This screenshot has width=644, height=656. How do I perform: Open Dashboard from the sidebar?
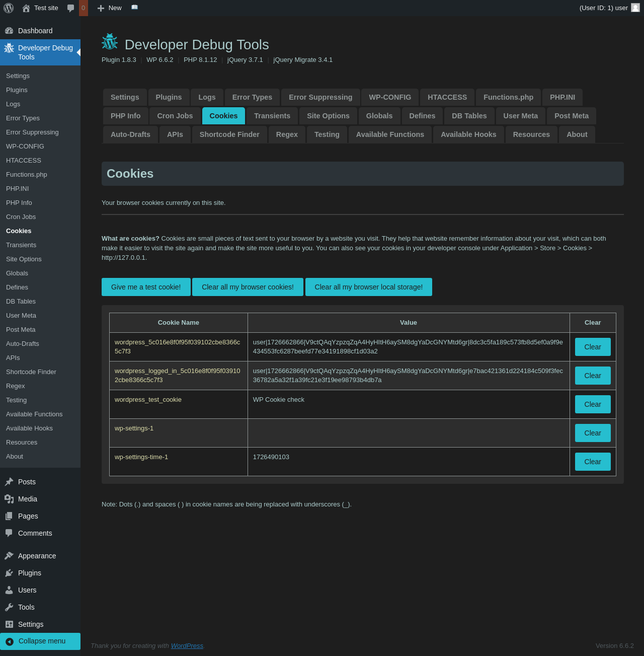click(35, 31)
